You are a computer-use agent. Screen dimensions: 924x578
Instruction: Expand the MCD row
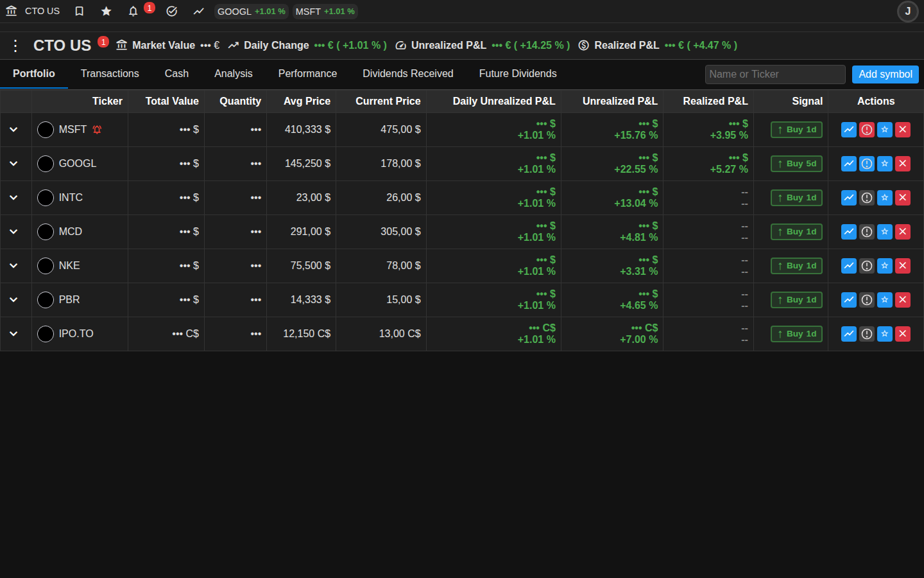coord(13,232)
